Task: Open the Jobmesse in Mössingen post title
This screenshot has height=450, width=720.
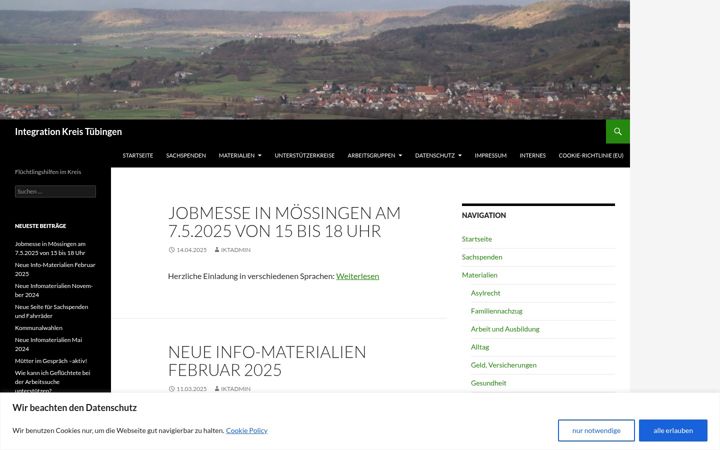Action: click(284, 222)
